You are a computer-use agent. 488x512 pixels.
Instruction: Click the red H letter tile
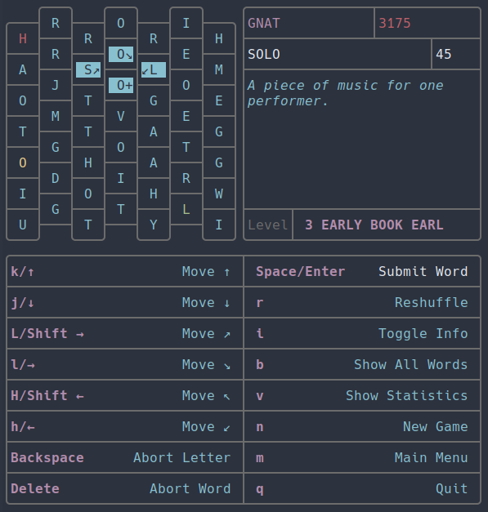(23, 39)
